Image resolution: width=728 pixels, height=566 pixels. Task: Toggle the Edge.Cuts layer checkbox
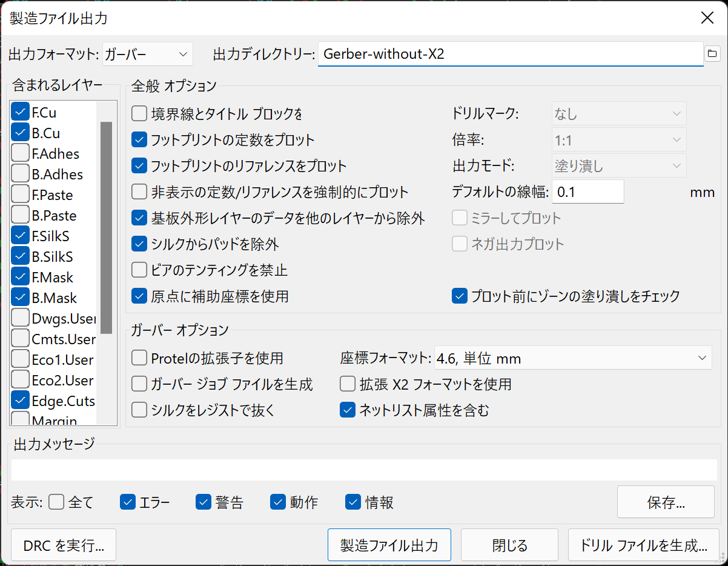point(21,401)
